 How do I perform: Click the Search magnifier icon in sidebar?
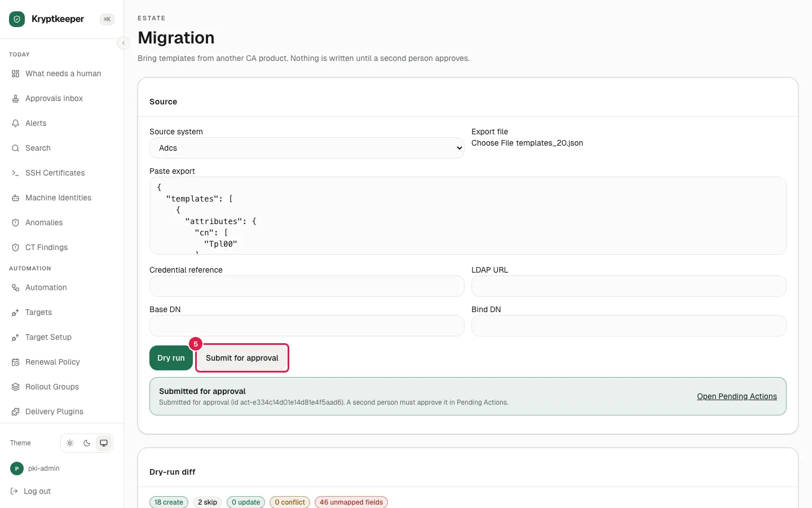pyautogui.click(x=15, y=148)
